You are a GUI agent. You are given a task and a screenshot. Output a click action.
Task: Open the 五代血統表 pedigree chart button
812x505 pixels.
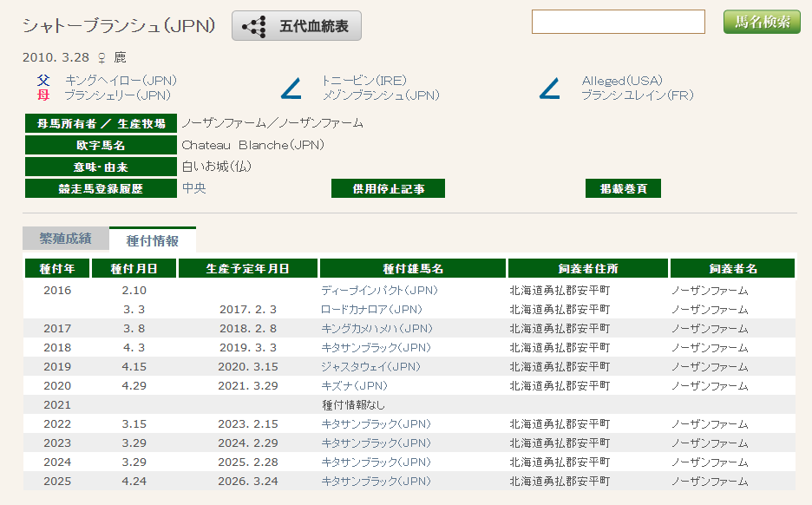(x=296, y=26)
